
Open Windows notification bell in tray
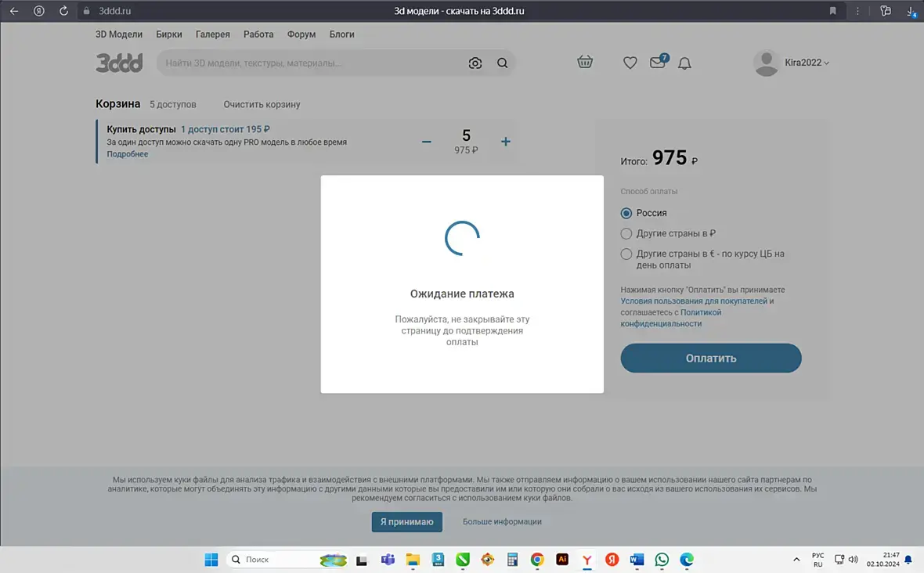[x=908, y=560]
